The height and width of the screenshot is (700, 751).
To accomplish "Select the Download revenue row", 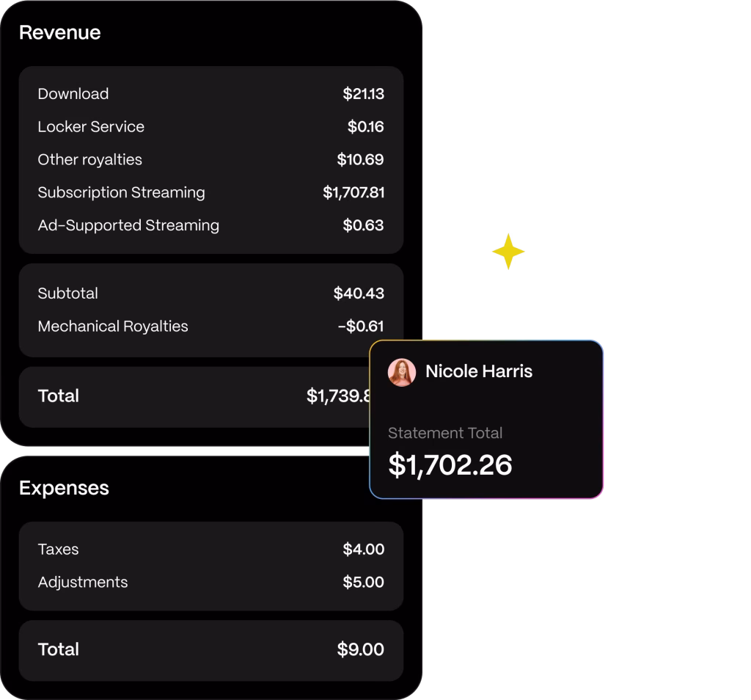I will click(210, 94).
